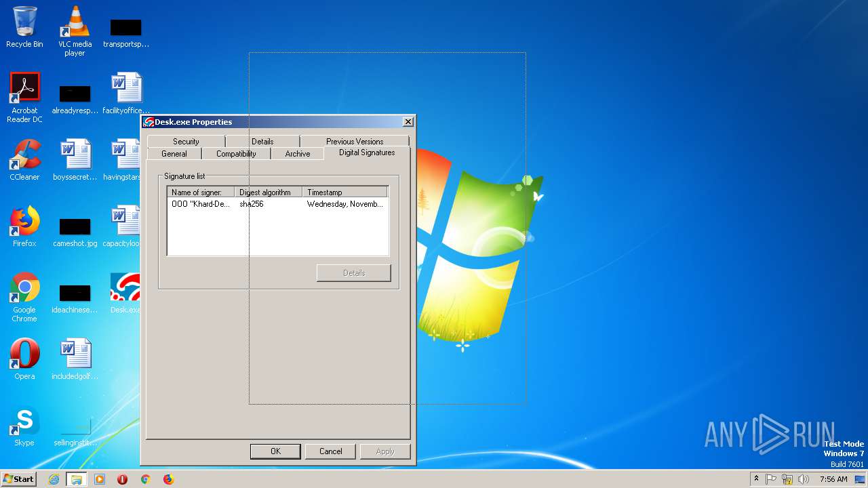The width and height of the screenshot is (868, 488).
Task: Open Acrobat Reader DC shortcut
Action: coord(24,97)
